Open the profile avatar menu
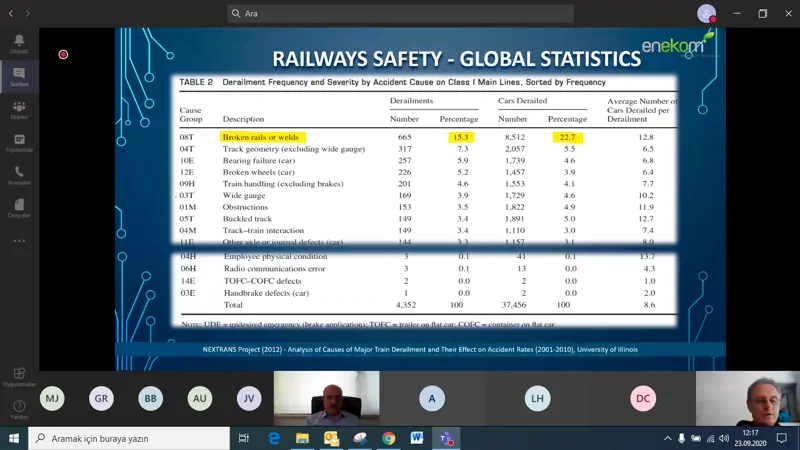Viewport: 800px width, 450px height. coord(707,14)
